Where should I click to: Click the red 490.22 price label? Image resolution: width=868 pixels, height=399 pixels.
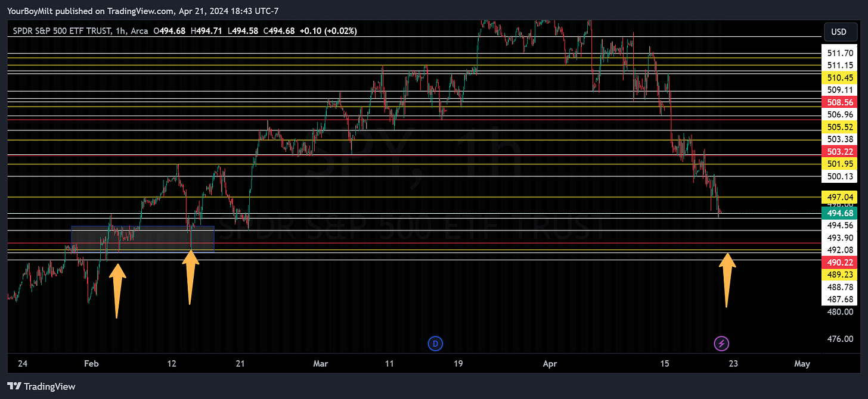(841, 262)
